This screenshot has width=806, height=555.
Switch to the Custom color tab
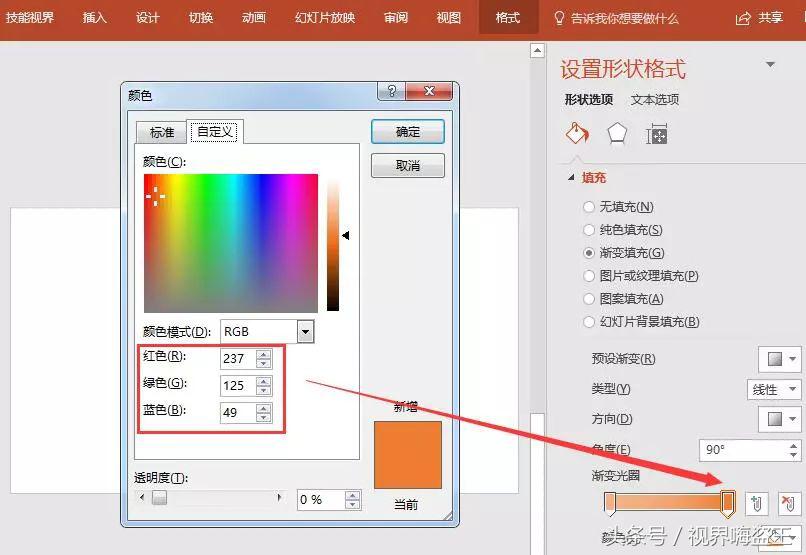point(215,132)
